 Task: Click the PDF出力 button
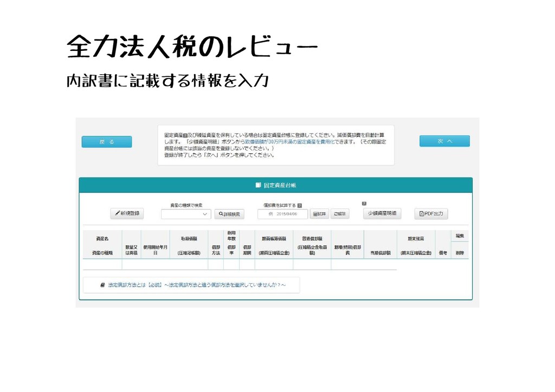[431, 214]
